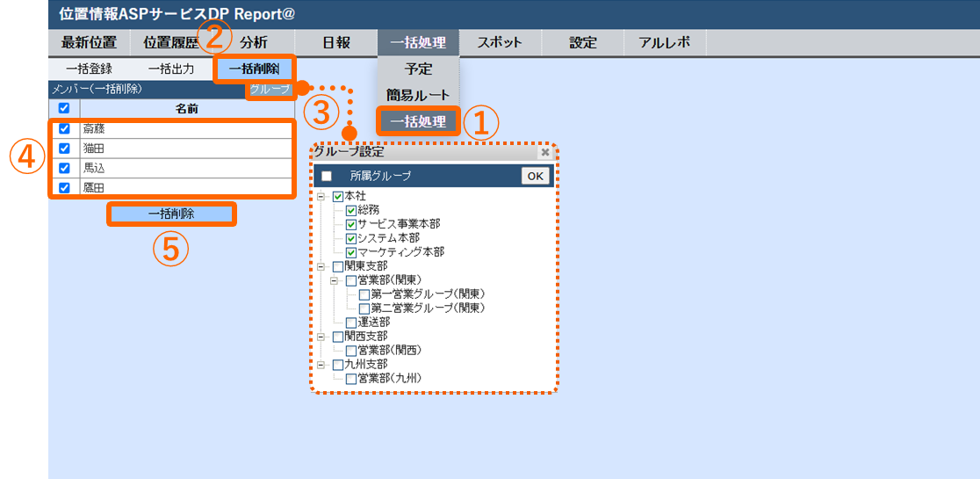Viewport: 980px width, 479px height.
Task: Uncheck the checkbox for 猫田
Action: click(x=64, y=149)
